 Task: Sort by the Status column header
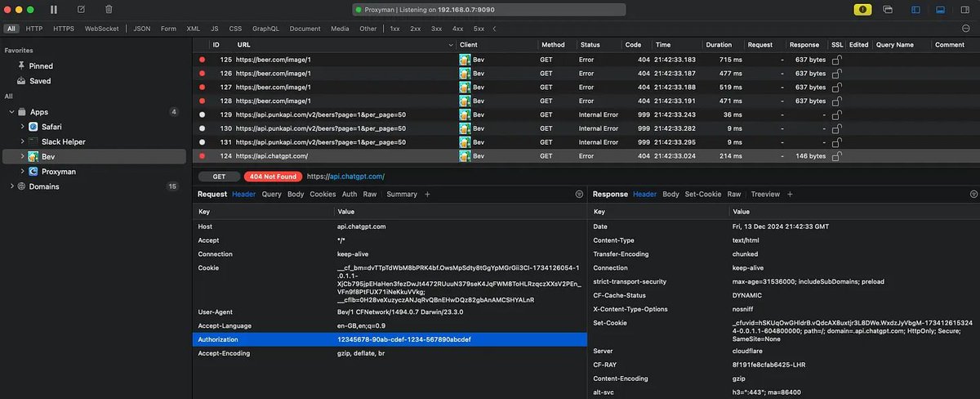(590, 45)
